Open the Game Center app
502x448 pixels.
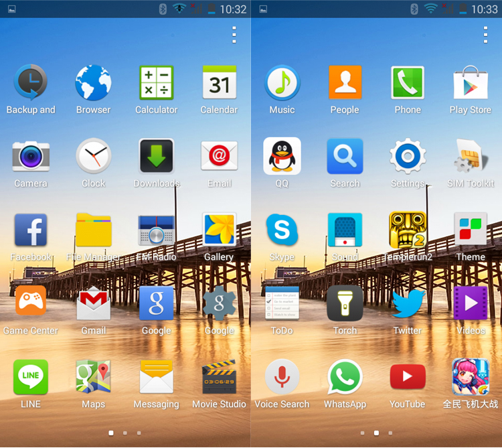31,304
